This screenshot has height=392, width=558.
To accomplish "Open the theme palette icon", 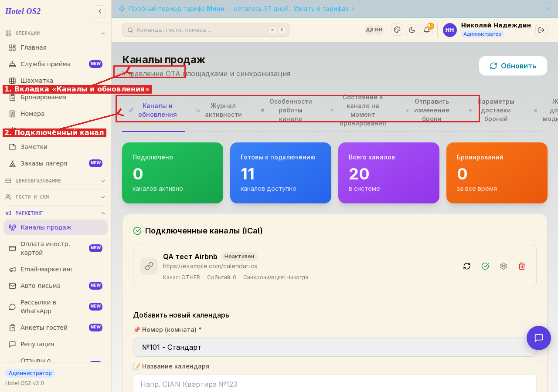I will [x=397, y=30].
